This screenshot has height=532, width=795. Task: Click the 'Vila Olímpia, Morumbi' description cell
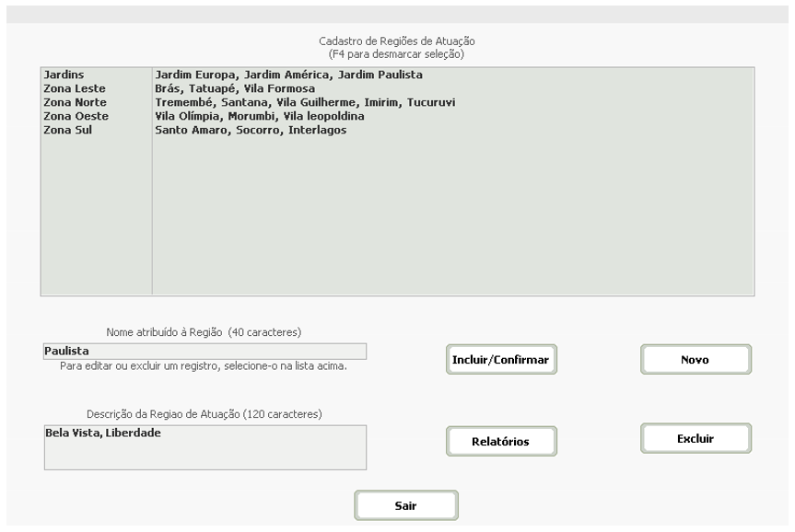point(260,116)
